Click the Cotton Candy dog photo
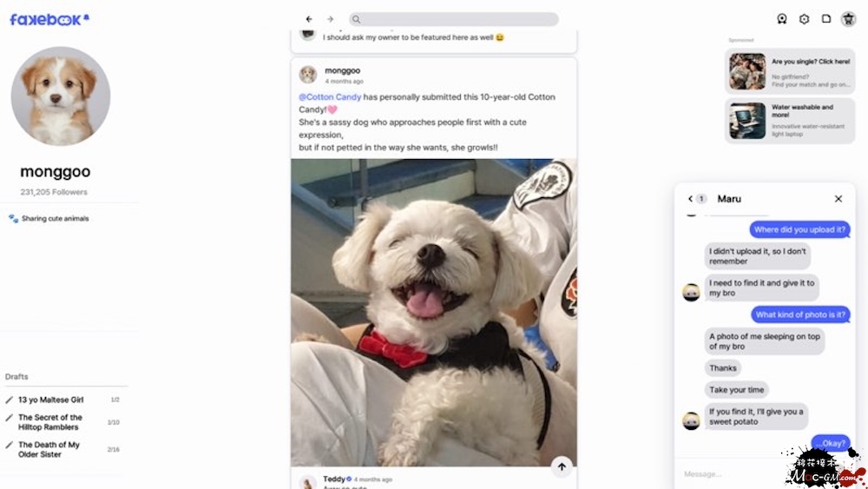This screenshot has height=489, width=868. (433, 313)
